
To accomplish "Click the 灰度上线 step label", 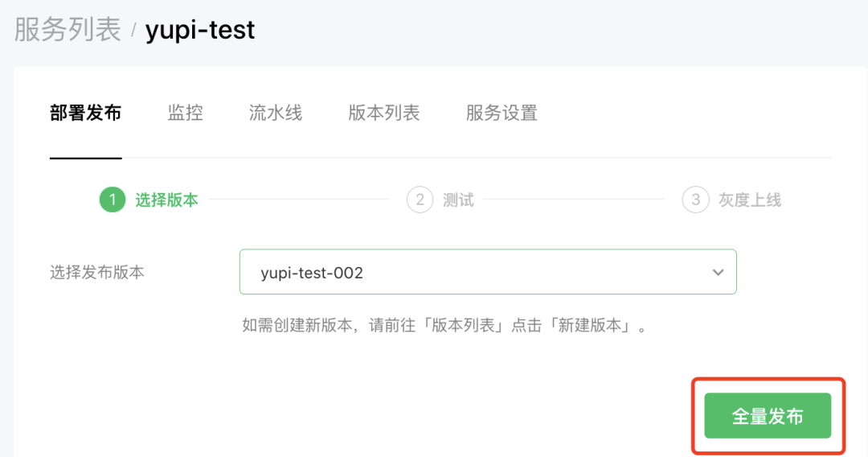I will point(749,200).
